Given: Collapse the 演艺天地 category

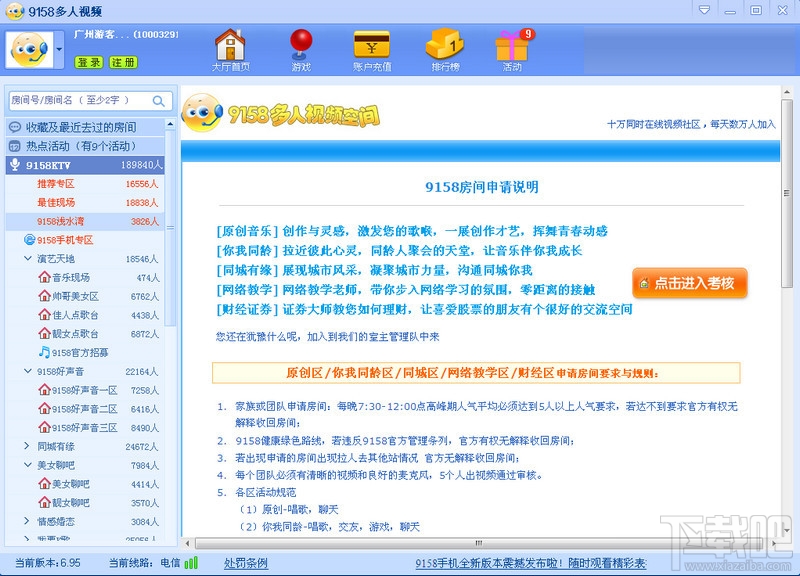Looking at the screenshot, I should pyautogui.click(x=28, y=259).
